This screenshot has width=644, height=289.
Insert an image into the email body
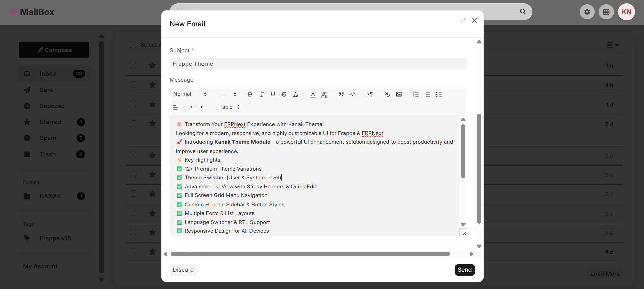(x=399, y=94)
